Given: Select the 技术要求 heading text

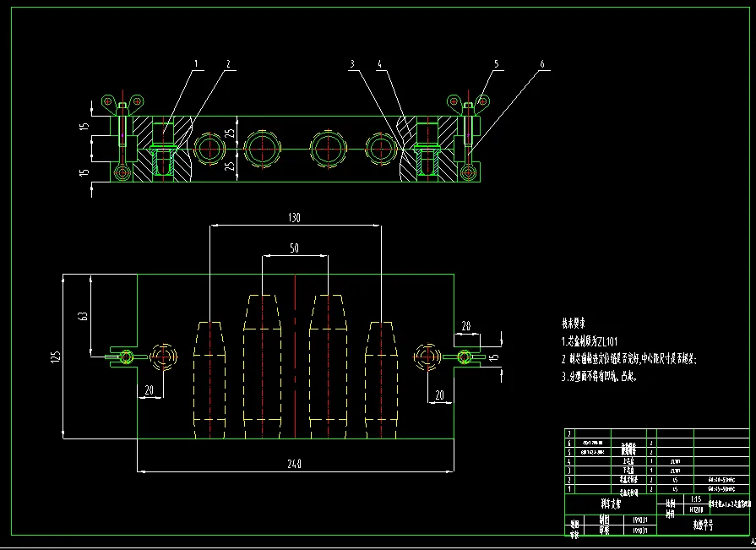Looking at the screenshot, I should click(x=574, y=324).
